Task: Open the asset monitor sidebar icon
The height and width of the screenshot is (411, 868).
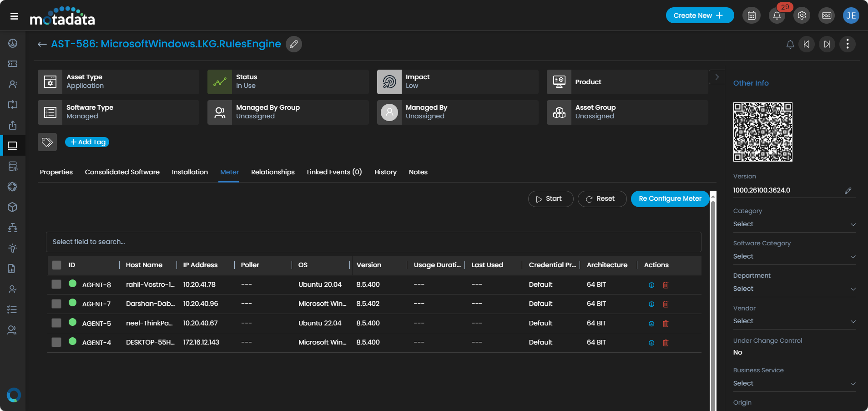Action: tap(13, 146)
